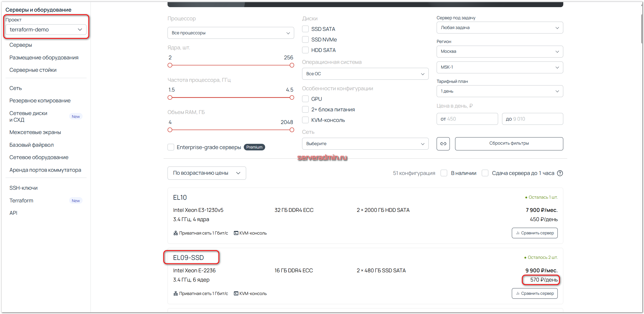Click KVM-console icon in EL09-SSD card
The height and width of the screenshot is (314, 644).
click(x=236, y=293)
